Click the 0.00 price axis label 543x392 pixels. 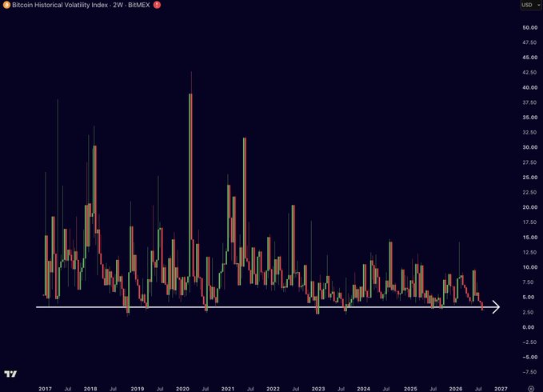(x=530, y=327)
